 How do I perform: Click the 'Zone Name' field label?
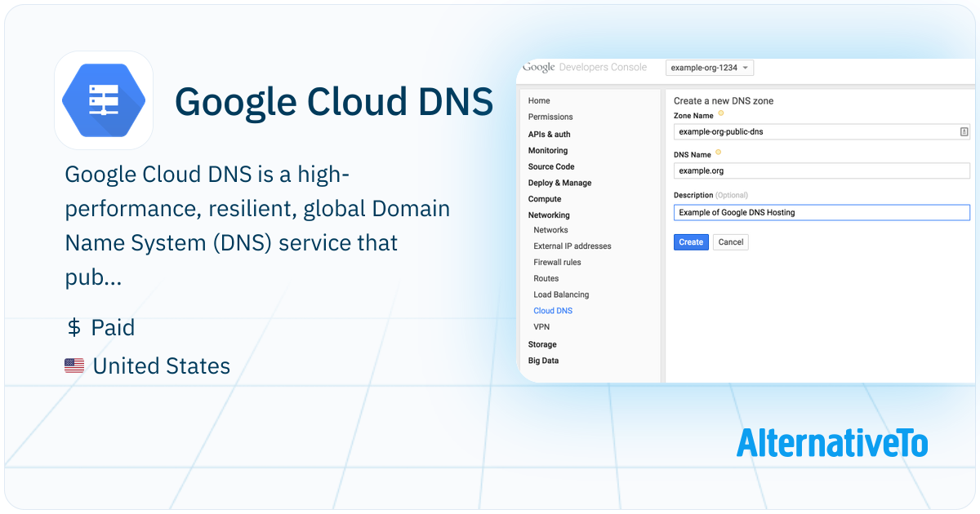click(x=693, y=116)
